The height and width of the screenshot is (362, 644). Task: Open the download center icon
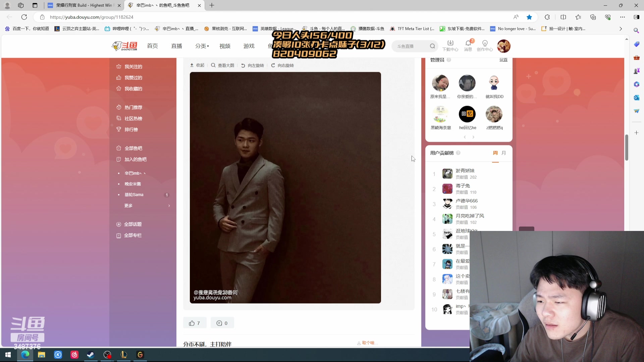point(450,43)
